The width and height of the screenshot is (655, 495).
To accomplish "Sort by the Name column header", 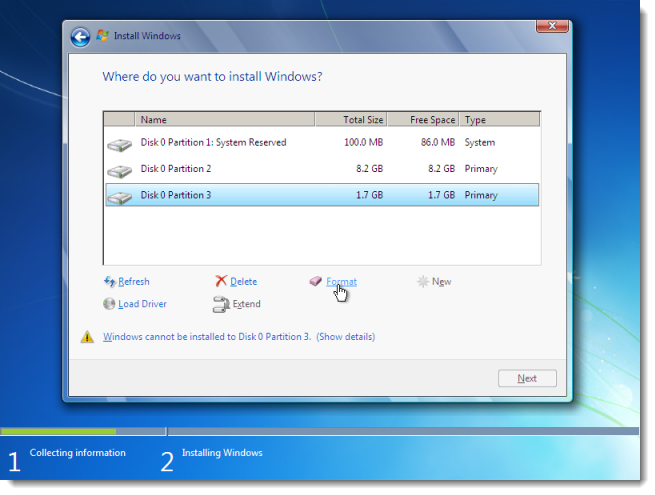I will click(x=225, y=119).
